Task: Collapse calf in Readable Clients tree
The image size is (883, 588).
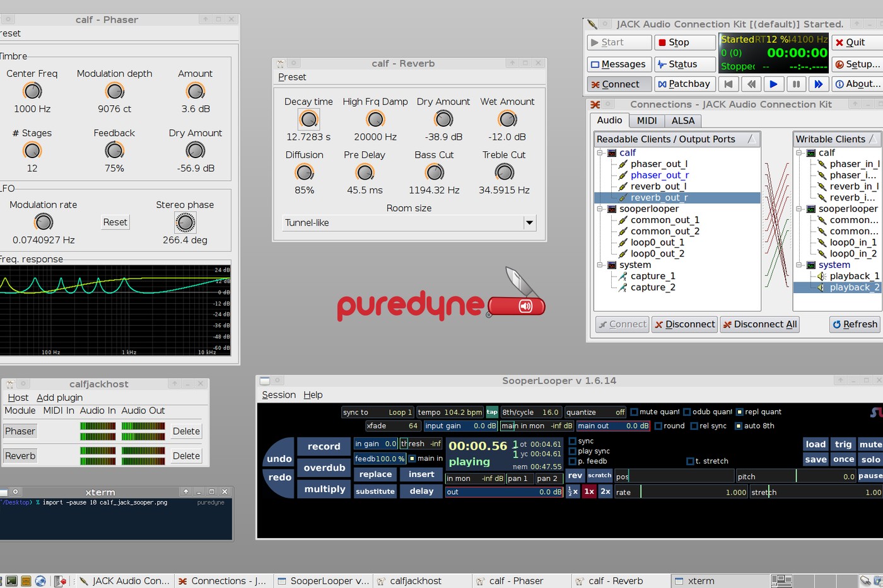Action: tap(600, 153)
